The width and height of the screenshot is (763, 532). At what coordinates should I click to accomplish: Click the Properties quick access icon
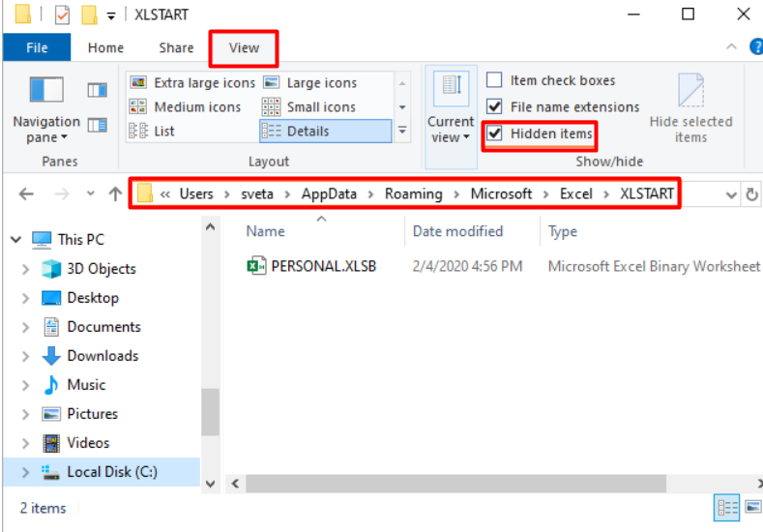[x=62, y=15]
